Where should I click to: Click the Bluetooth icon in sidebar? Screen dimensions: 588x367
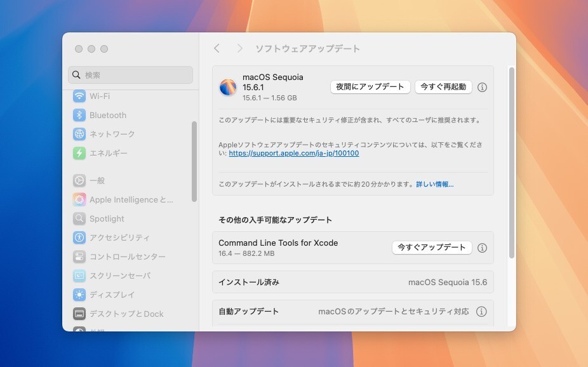(x=79, y=115)
